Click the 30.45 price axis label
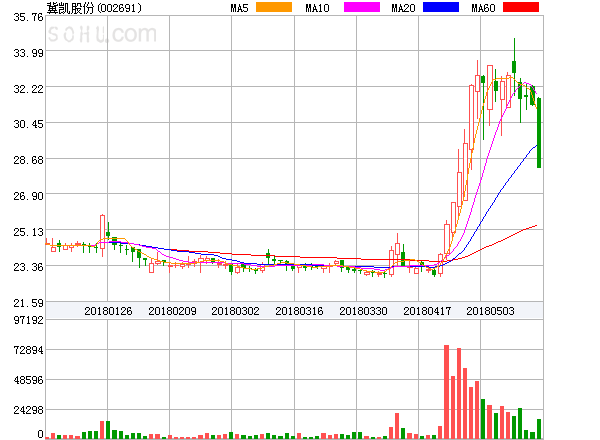The image size is (600, 440). point(28,124)
